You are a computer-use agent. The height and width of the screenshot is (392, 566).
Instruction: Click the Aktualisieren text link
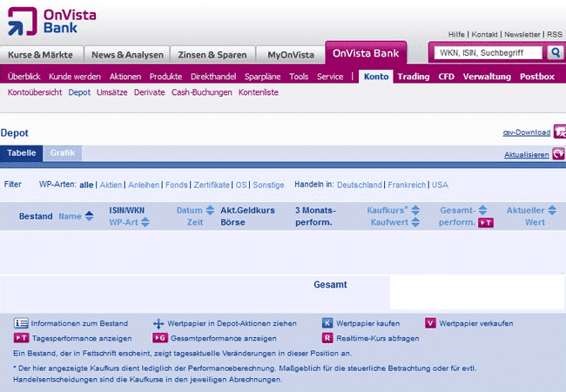527,154
